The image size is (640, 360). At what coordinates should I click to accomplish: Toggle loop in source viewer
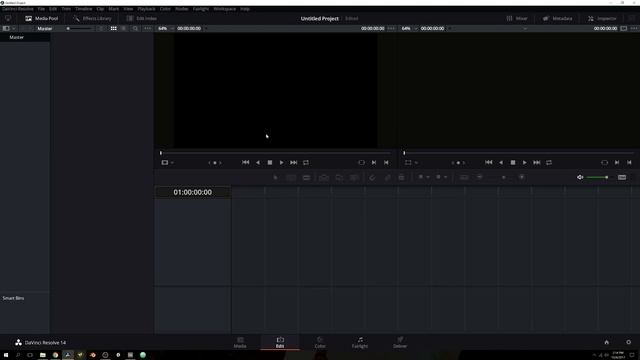[x=306, y=162]
